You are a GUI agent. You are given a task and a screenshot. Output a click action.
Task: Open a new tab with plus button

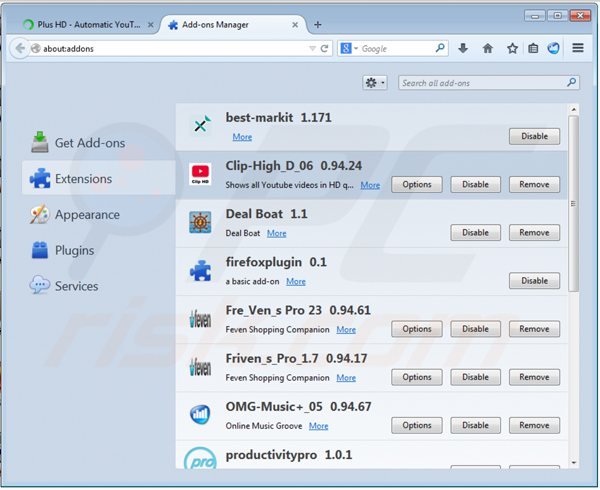[318, 24]
